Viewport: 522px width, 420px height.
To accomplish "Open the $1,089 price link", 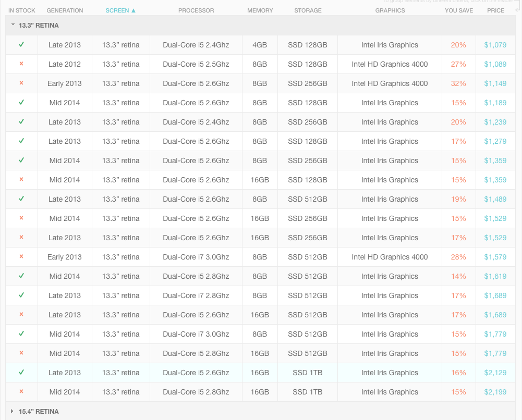I will coord(495,64).
